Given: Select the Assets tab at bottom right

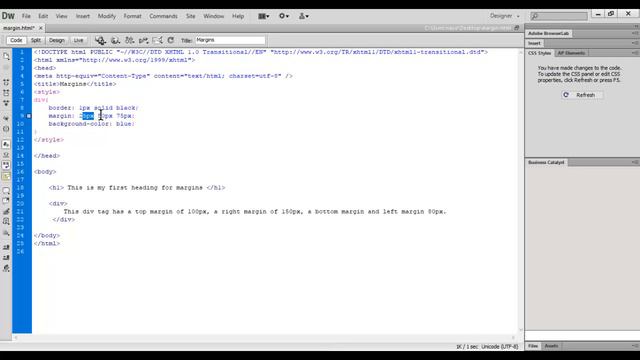Looking at the screenshot, I should coord(551,346).
